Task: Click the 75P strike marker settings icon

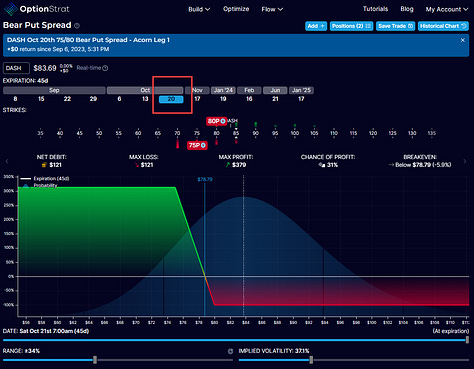Action: [x=203, y=145]
